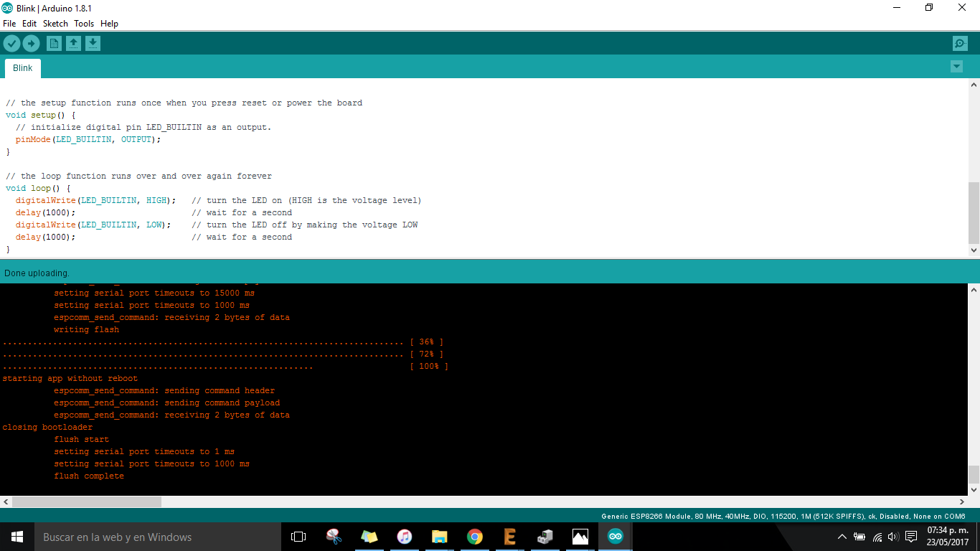Open the Photos taskbar icon
The height and width of the screenshot is (551, 980).
point(580,537)
